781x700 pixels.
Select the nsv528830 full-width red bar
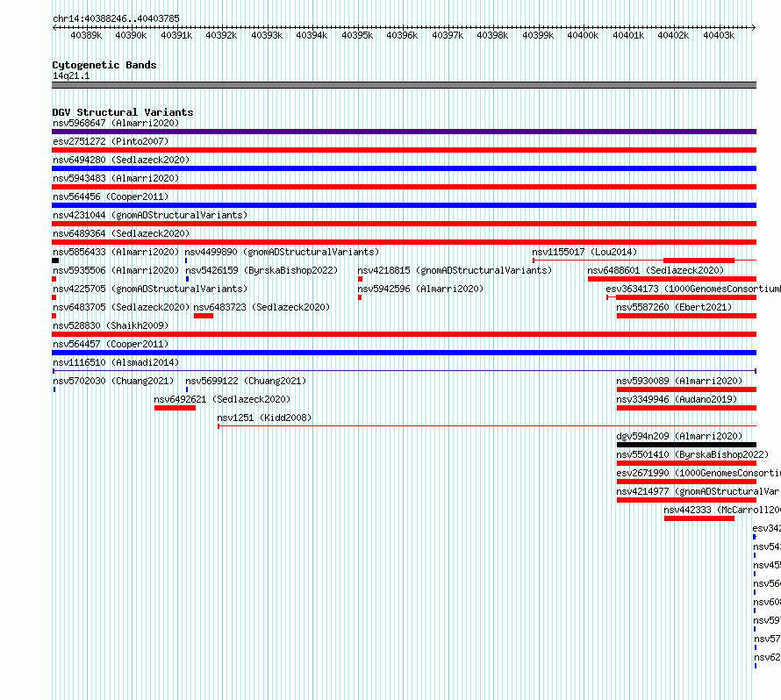tap(404, 334)
